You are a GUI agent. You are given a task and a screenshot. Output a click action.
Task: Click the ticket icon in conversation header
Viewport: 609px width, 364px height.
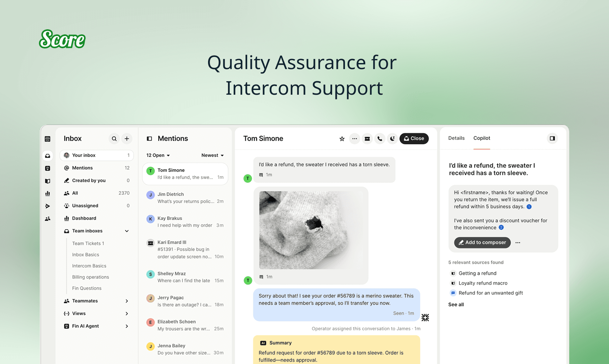click(367, 139)
